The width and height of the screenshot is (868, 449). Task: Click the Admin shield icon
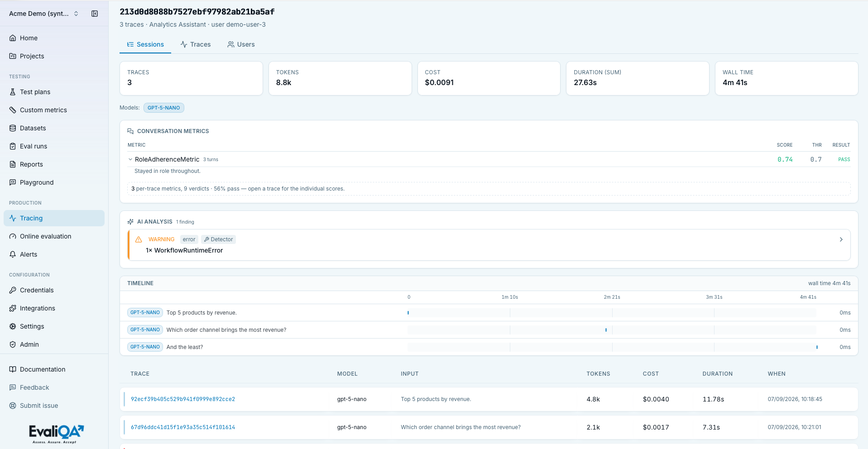coord(13,344)
